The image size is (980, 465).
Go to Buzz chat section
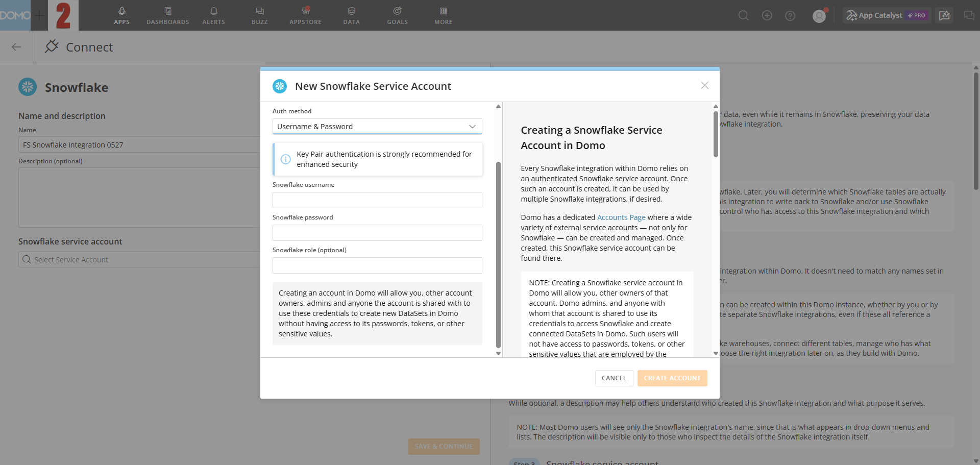point(259,15)
